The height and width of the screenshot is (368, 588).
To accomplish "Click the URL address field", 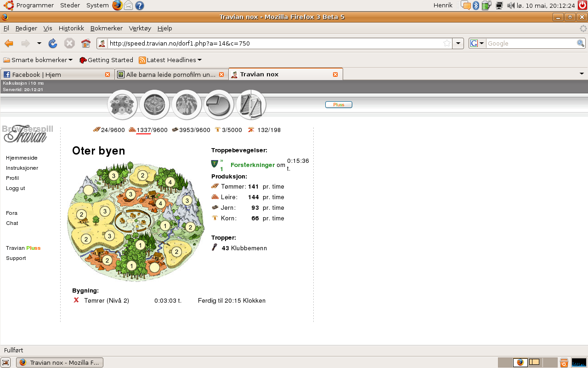I will (x=275, y=43).
